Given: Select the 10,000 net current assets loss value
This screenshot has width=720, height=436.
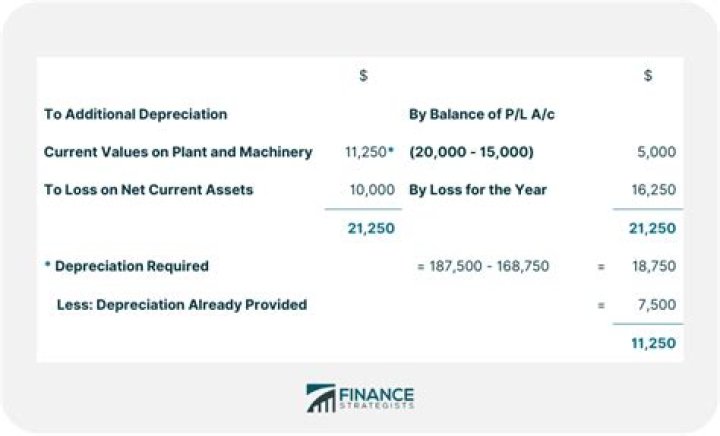Looking at the screenshot, I should tap(372, 190).
